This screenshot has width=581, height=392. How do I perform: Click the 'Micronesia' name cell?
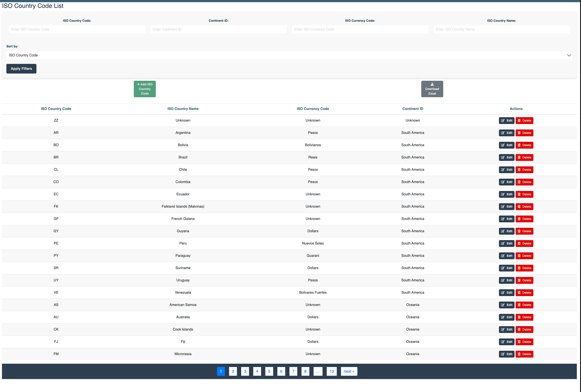[183, 354]
